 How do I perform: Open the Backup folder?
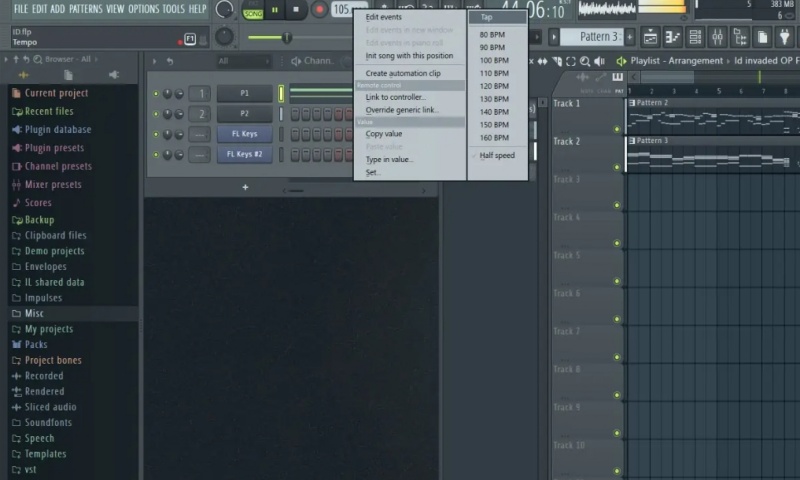tap(39, 220)
